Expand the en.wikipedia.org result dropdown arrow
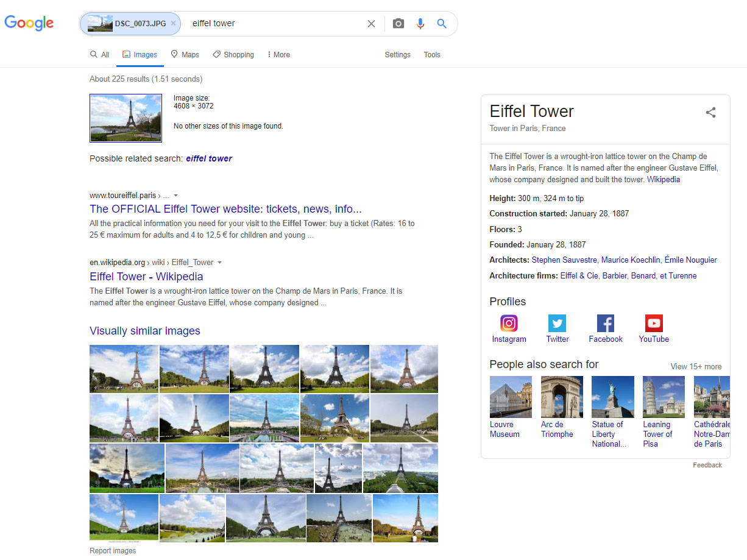The width and height of the screenshot is (747, 560). tap(219, 263)
